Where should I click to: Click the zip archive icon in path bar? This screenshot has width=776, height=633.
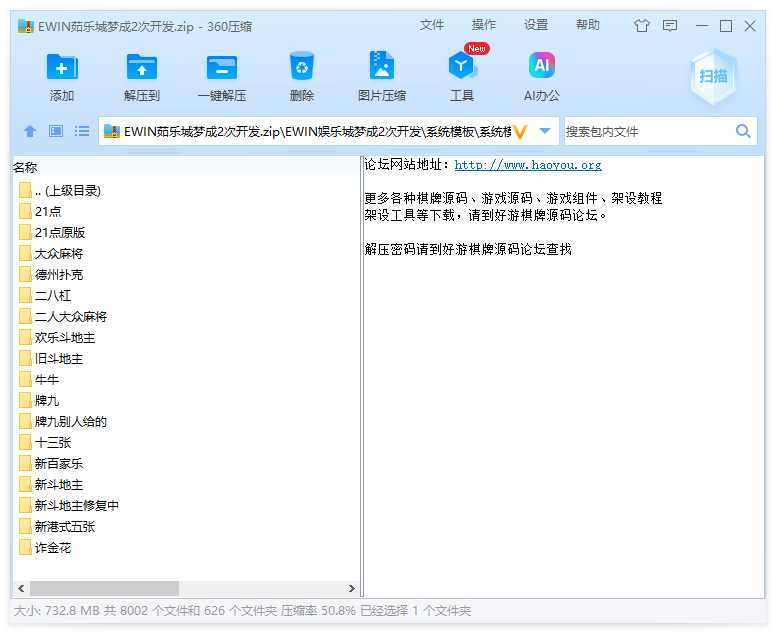[112, 132]
